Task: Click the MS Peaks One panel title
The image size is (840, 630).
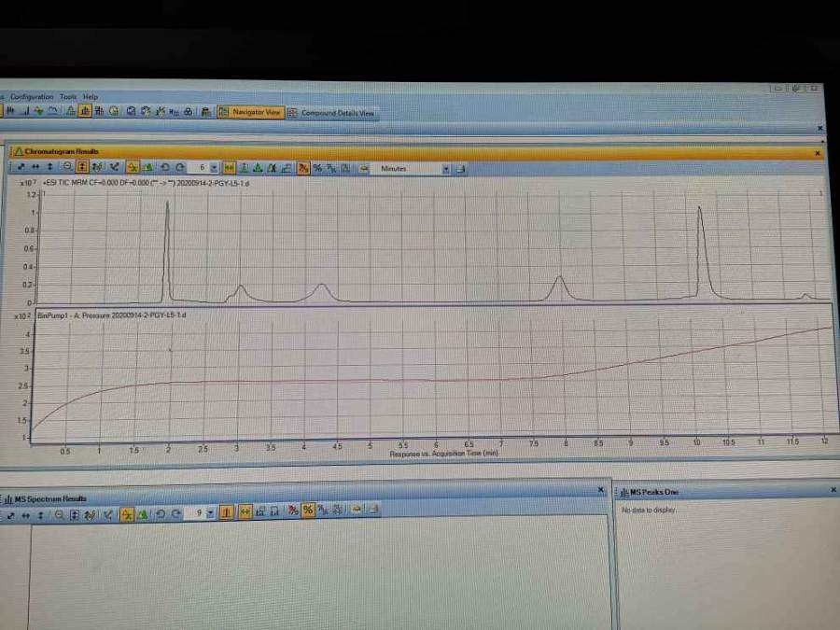Action: coord(653,492)
